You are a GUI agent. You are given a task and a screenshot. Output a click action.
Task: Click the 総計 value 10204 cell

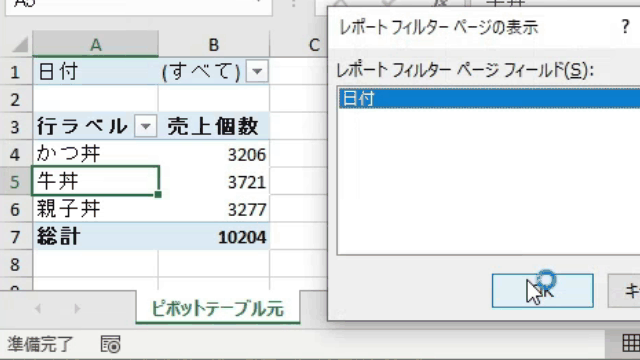point(214,237)
